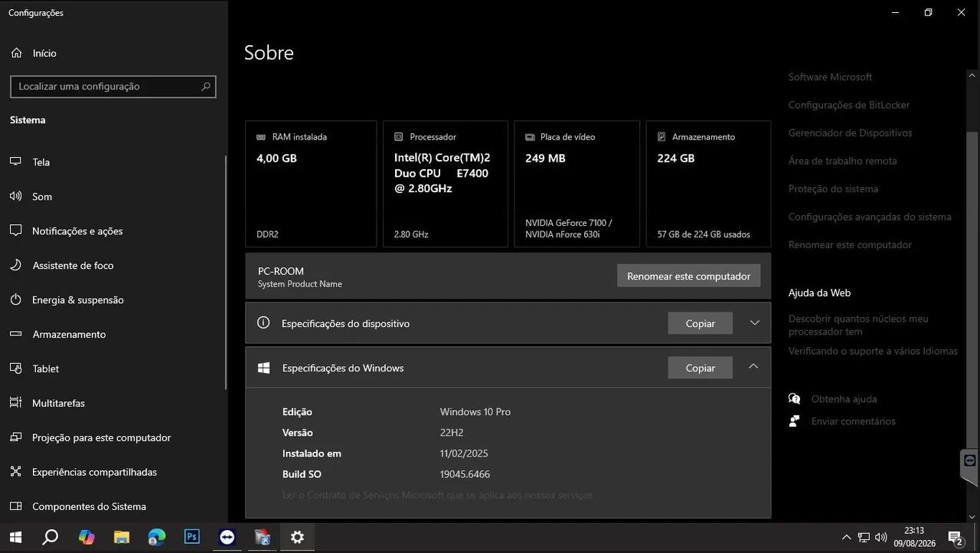Open Verificando o suporte a vários idiomas
The width and height of the screenshot is (980, 553).
point(874,351)
